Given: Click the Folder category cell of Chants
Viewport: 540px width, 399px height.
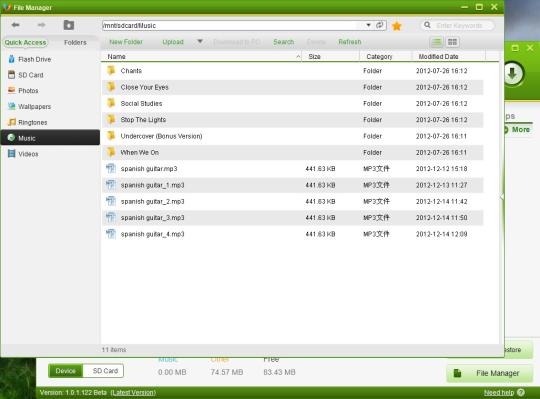Looking at the screenshot, I should pos(372,71).
